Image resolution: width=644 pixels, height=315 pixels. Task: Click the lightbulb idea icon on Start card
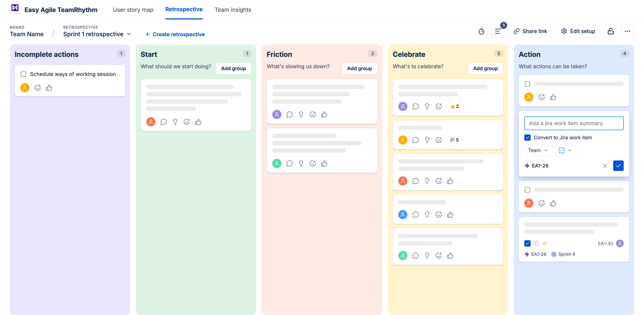(175, 122)
